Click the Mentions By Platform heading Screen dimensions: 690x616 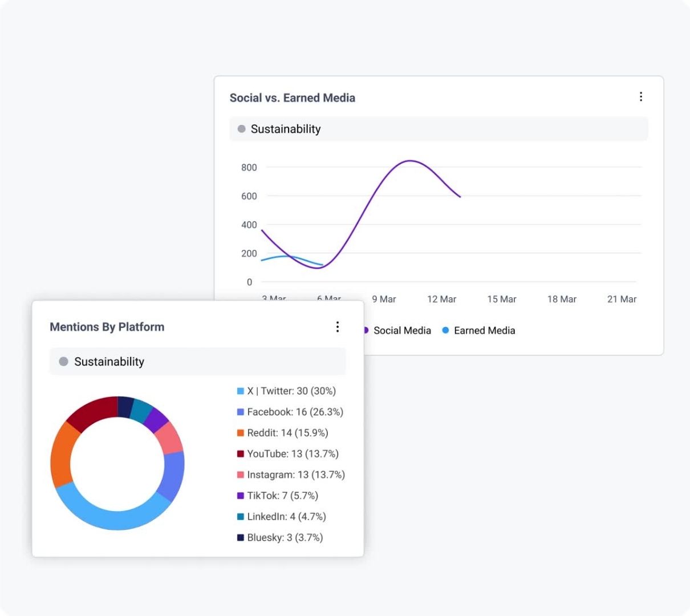(x=107, y=327)
